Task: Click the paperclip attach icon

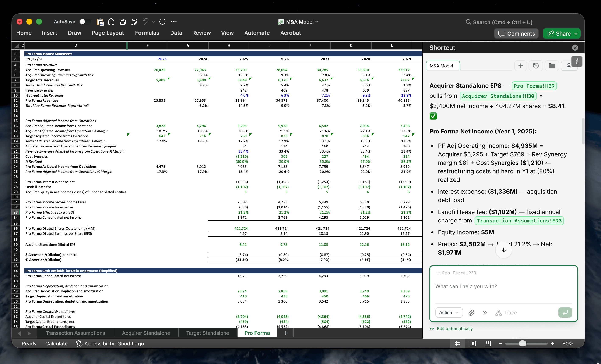Action: [x=471, y=313]
